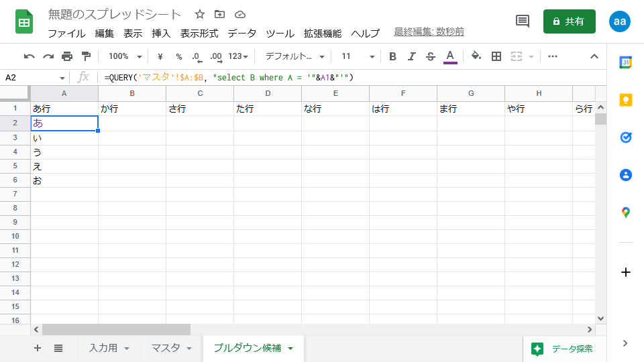Open the zoom level dropdown
644x362 pixels.
pyautogui.click(x=125, y=56)
